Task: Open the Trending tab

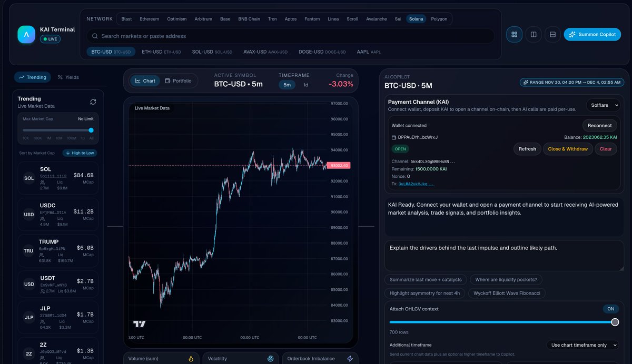Action: pos(33,77)
